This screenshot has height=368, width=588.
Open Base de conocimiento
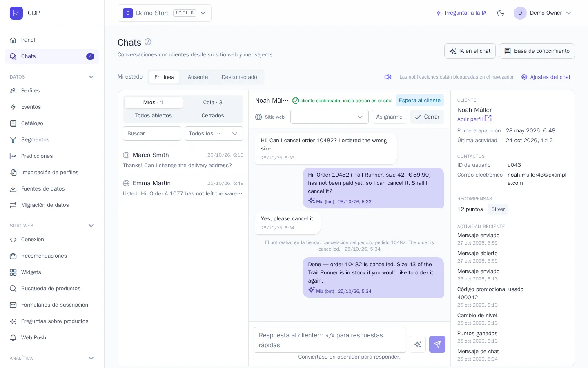click(x=537, y=51)
